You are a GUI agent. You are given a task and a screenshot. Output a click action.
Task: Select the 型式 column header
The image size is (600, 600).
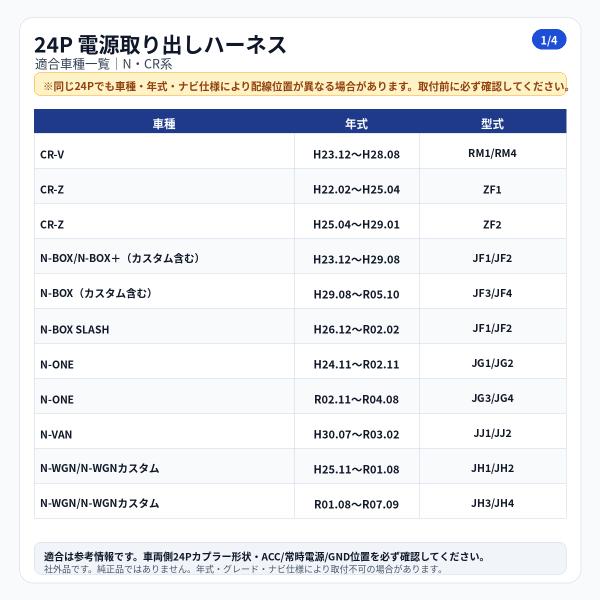tap(492, 123)
